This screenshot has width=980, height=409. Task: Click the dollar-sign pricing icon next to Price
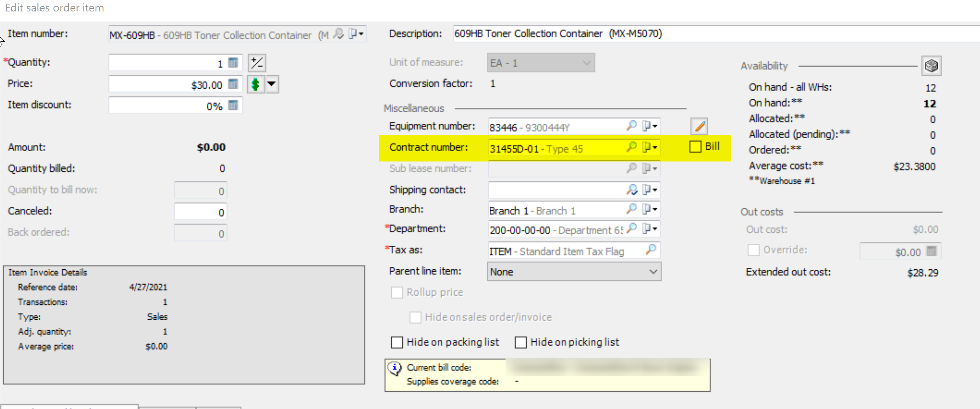tap(255, 84)
